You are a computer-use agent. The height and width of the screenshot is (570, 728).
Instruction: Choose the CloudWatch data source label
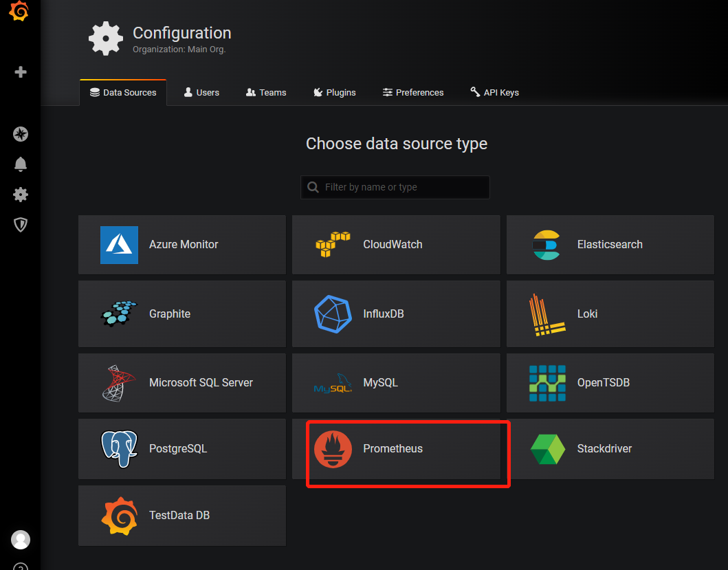[393, 244]
